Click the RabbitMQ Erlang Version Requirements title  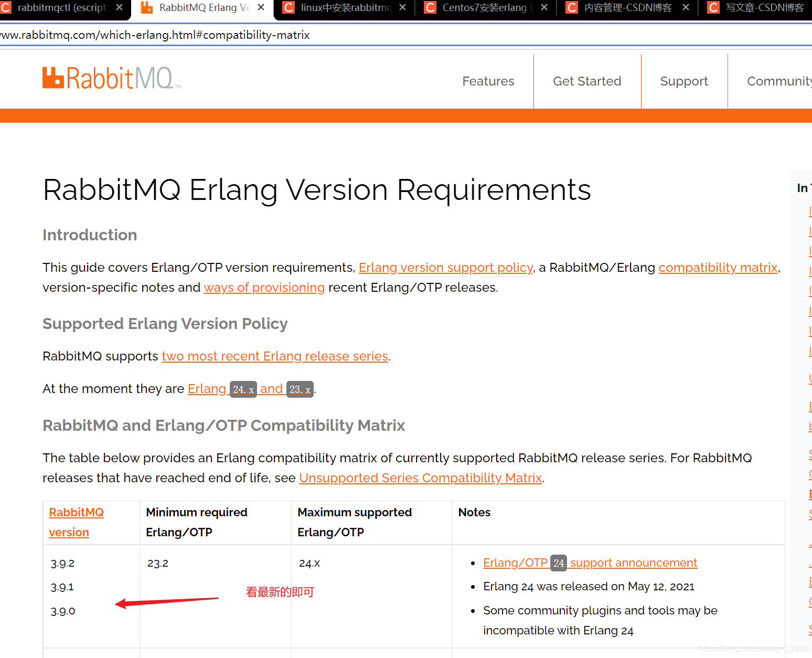(317, 190)
